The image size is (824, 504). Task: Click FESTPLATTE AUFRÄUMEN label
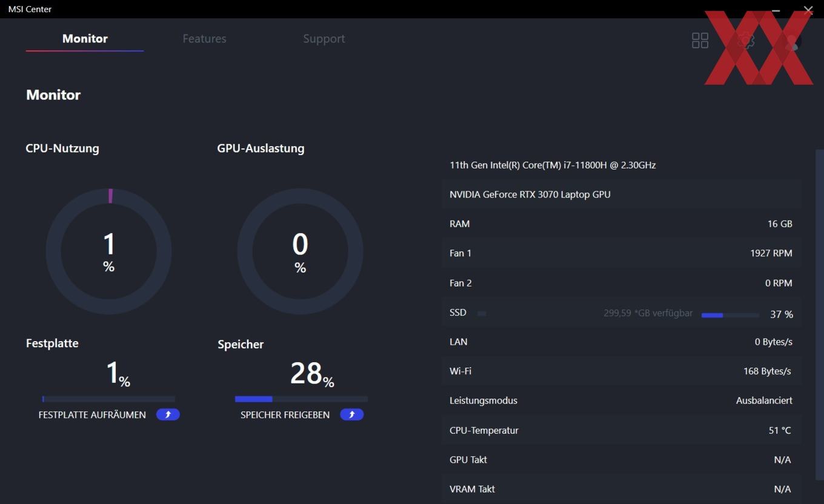point(92,415)
